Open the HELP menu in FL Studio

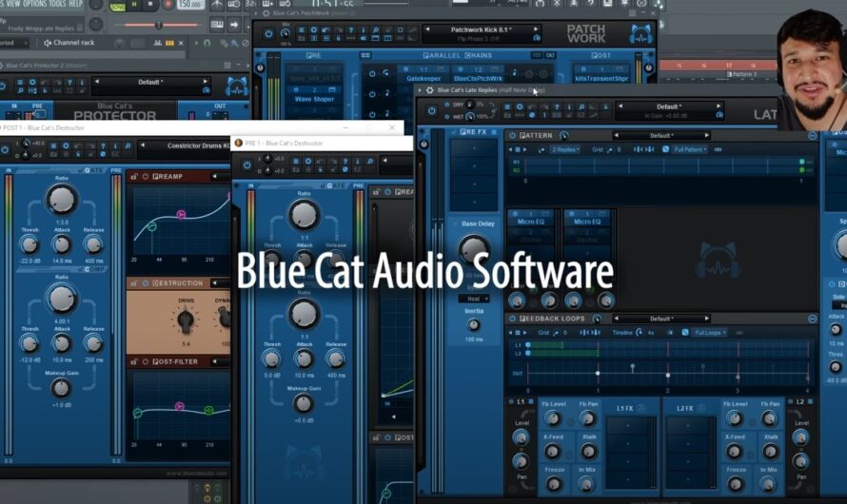pos(75,3)
